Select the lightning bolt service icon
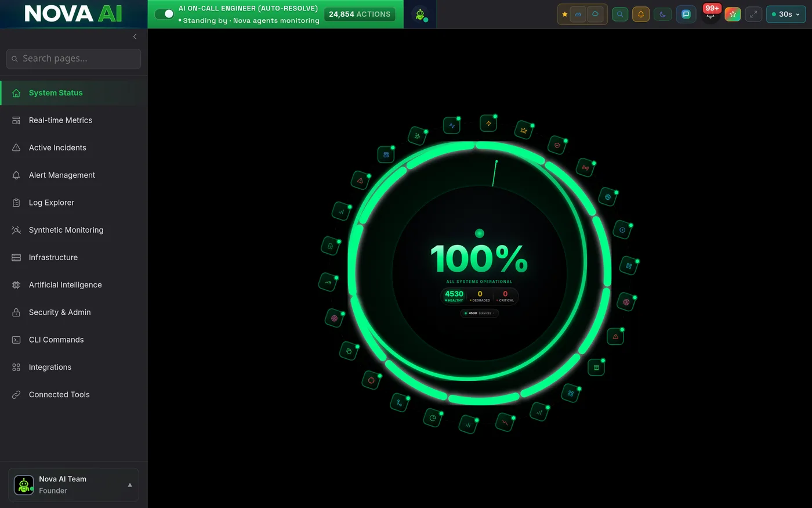812x508 pixels. 488,123
